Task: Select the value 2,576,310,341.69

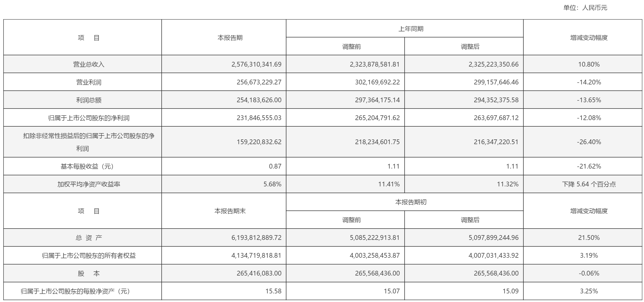Action: click(256, 64)
